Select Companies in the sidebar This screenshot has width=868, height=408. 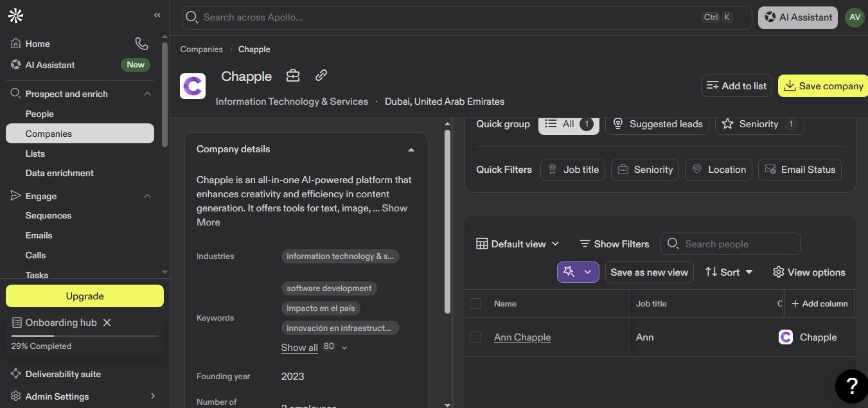[80, 134]
